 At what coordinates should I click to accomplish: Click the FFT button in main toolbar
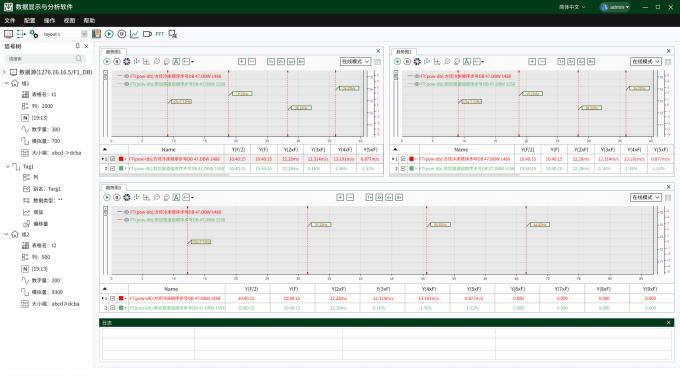(x=160, y=34)
